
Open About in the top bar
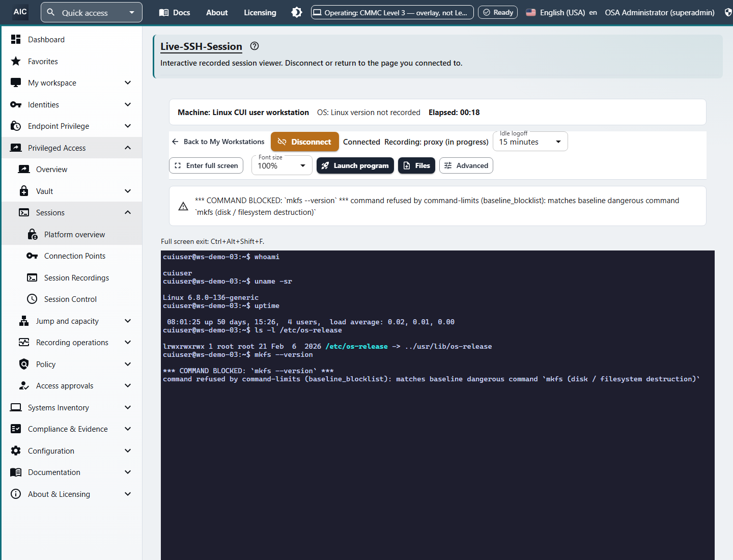(x=217, y=12)
